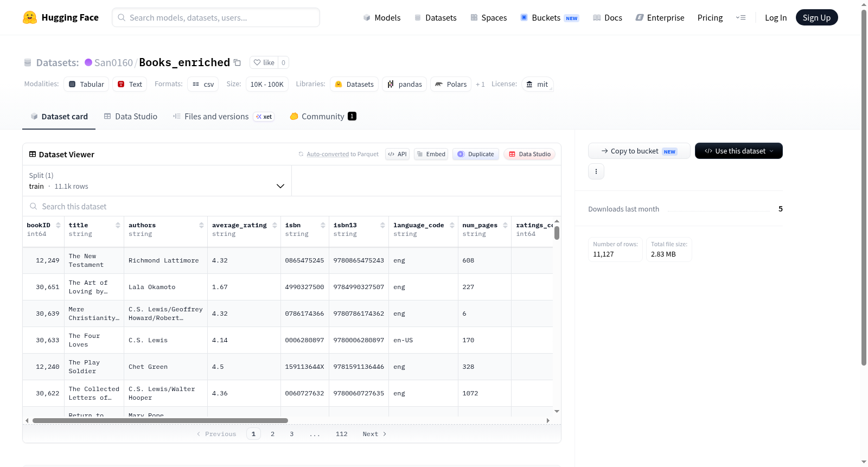
Task: Go to page 3 of results
Action: pos(292,434)
